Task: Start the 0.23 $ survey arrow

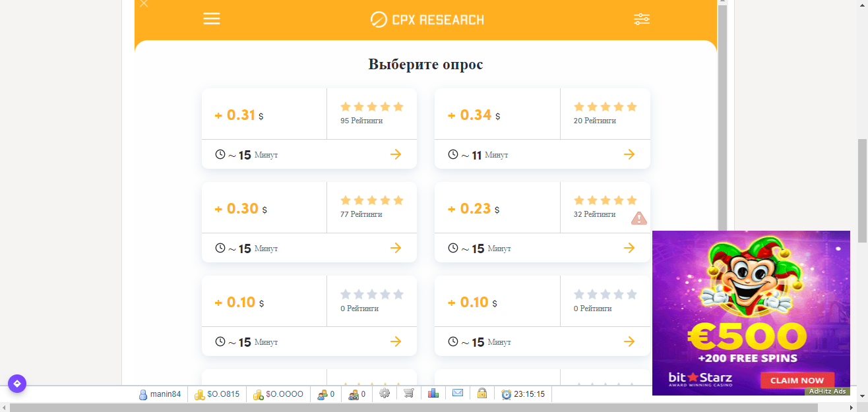Action: [629, 248]
